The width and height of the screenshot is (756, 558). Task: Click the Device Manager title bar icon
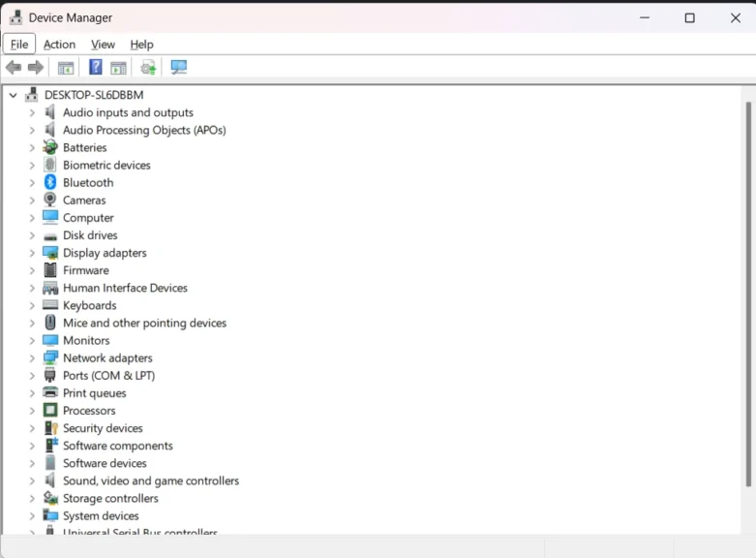pyautogui.click(x=15, y=17)
